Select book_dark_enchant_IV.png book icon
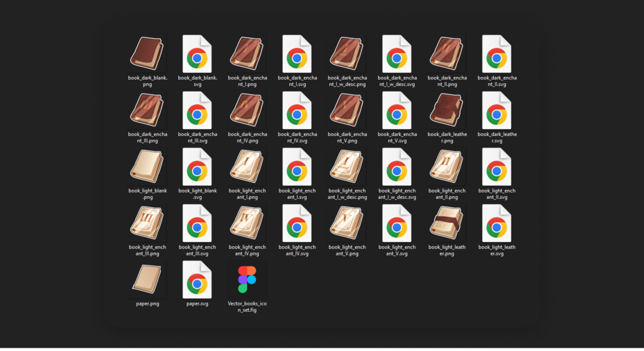 click(247, 110)
